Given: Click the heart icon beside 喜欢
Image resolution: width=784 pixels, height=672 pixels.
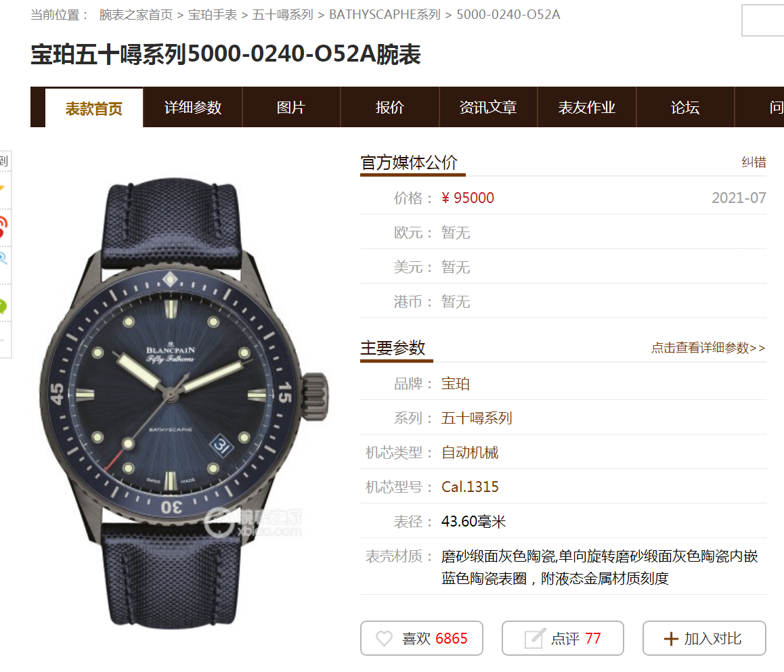Looking at the screenshot, I should [x=384, y=639].
